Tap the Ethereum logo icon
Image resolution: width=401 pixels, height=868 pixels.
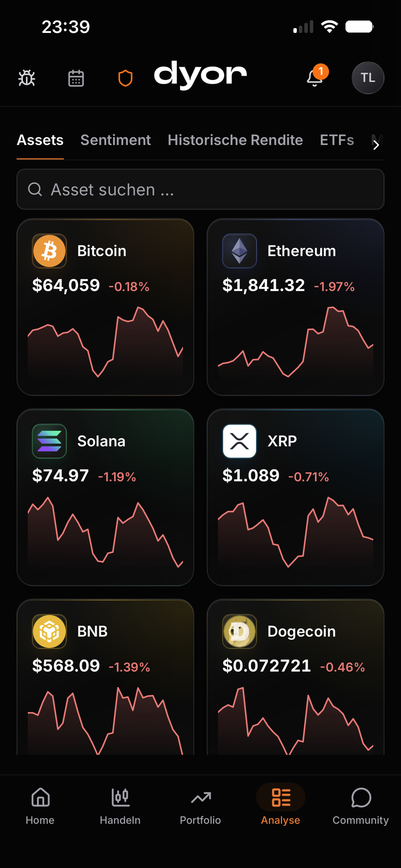pyautogui.click(x=240, y=251)
